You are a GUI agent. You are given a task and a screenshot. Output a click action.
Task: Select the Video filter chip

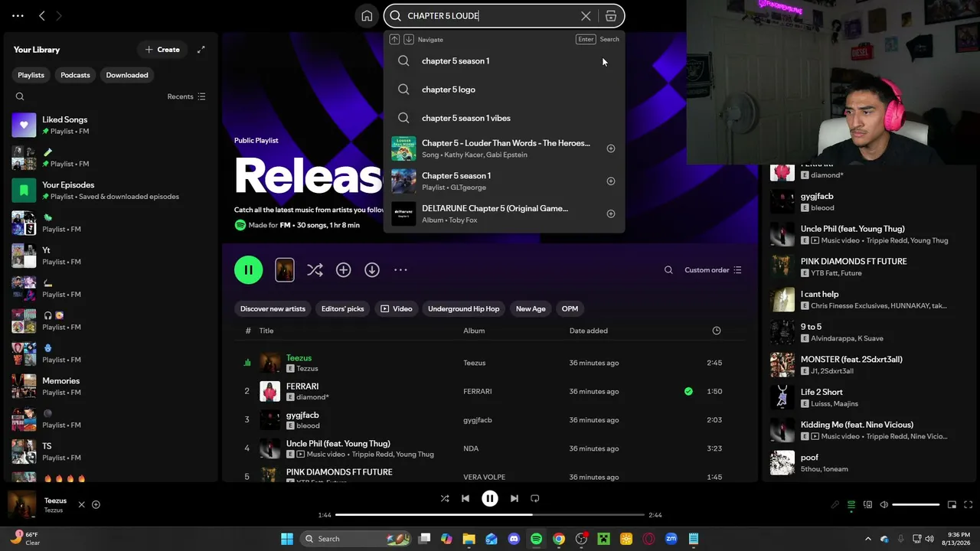coord(397,308)
